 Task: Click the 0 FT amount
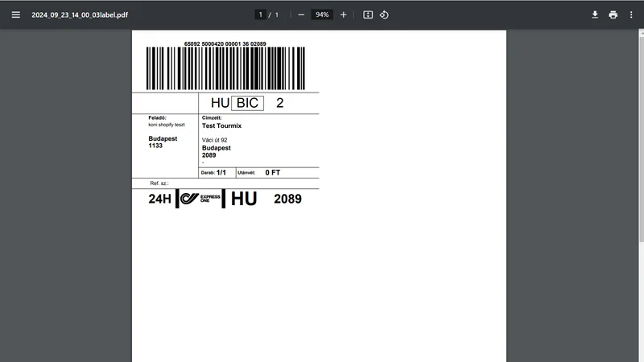click(273, 173)
